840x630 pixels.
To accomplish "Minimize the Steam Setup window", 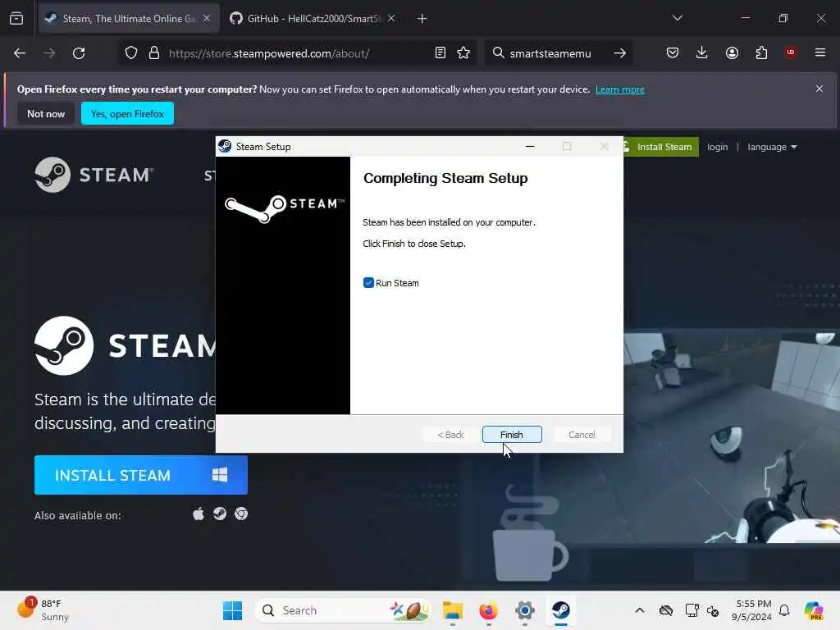I will (530, 146).
